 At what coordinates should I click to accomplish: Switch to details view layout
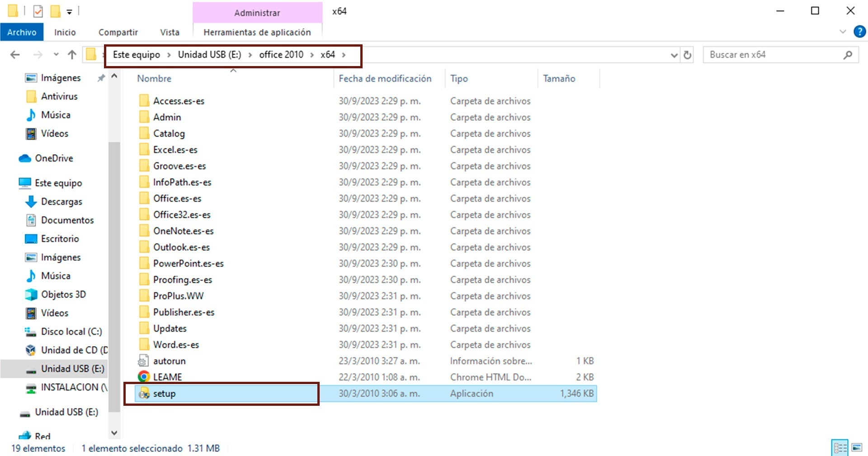click(840, 448)
